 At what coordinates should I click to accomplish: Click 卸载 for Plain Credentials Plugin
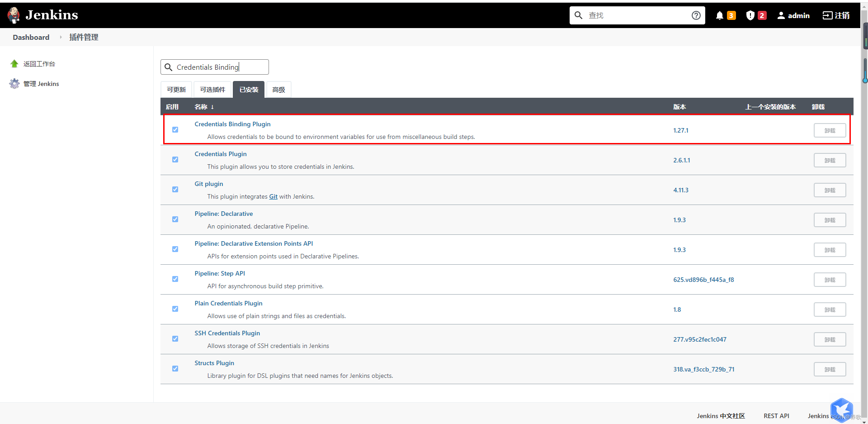830,310
